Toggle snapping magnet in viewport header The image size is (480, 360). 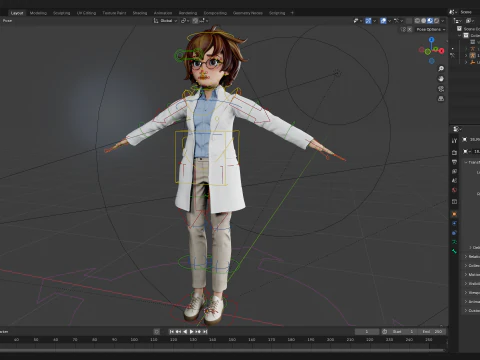[x=195, y=21]
